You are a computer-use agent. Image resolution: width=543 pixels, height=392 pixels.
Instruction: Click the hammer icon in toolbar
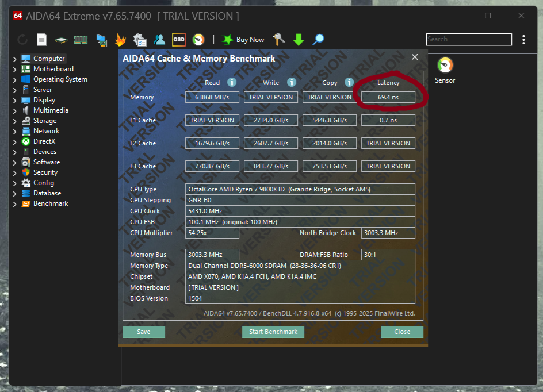pyautogui.click(x=279, y=40)
